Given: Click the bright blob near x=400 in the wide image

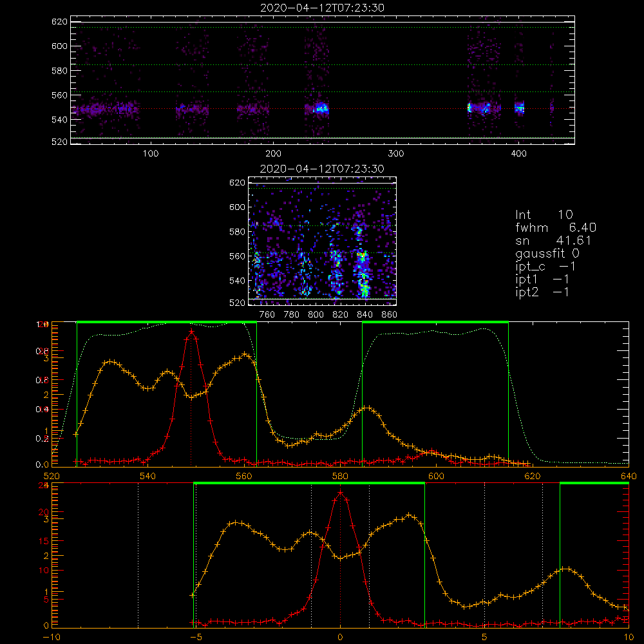Looking at the screenshot, I should pyautogui.click(x=520, y=108).
